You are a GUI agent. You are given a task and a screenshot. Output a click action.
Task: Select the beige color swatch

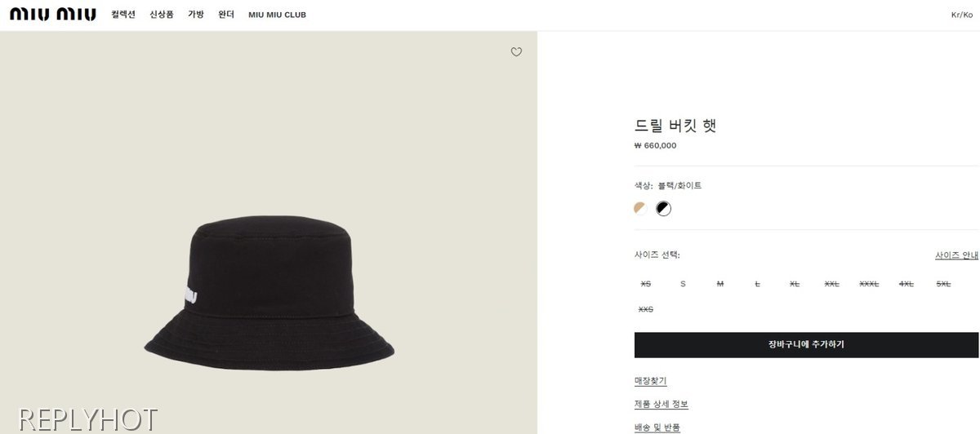[640, 208]
